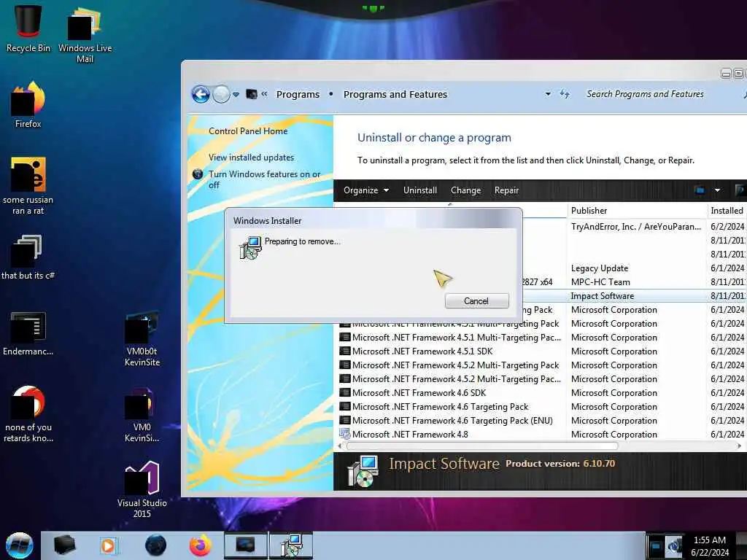This screenshot has width=747, height=560.
Task: Go to Control Panel Home
Action: 248,131
